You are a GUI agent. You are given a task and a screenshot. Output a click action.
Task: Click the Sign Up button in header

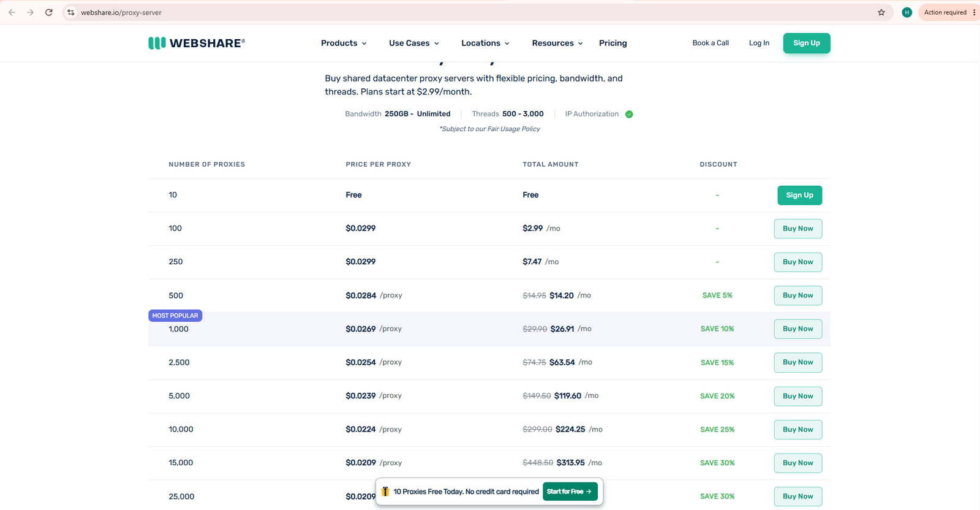coord(807,43)
